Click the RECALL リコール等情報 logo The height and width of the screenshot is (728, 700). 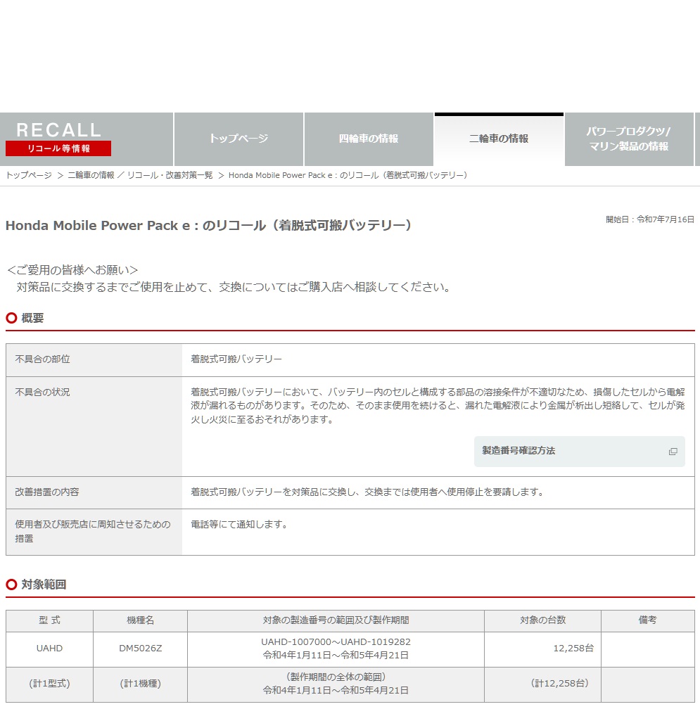tap(58, 139)
